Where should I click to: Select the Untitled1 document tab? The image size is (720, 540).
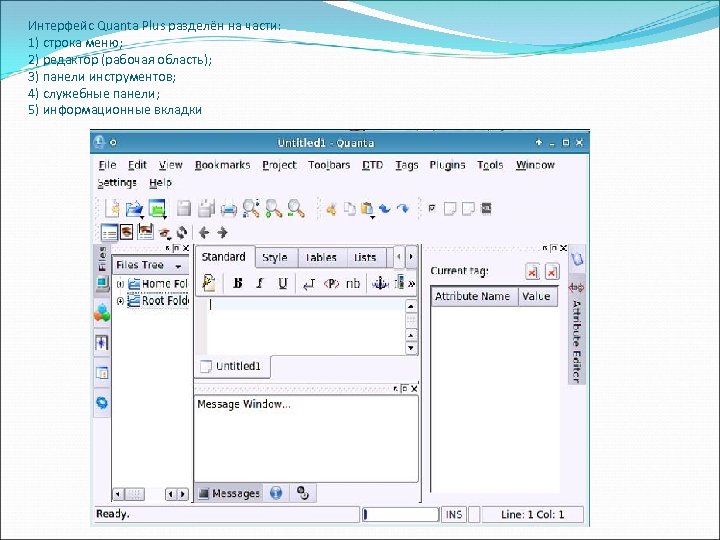233,366
